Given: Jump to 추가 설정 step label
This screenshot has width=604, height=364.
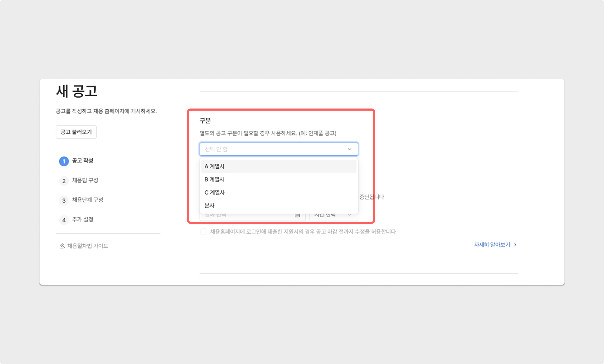Looking at the screenshot, I should point(83,219).
